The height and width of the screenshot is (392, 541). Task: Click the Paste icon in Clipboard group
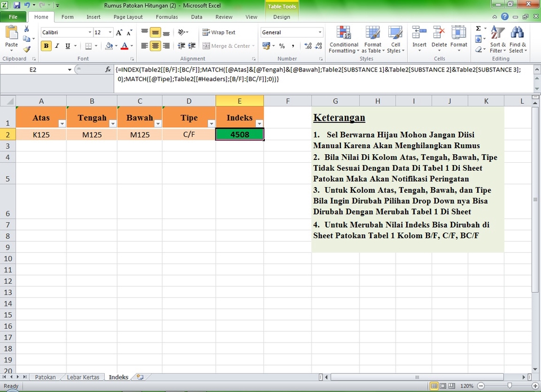(x=11, y=34)
